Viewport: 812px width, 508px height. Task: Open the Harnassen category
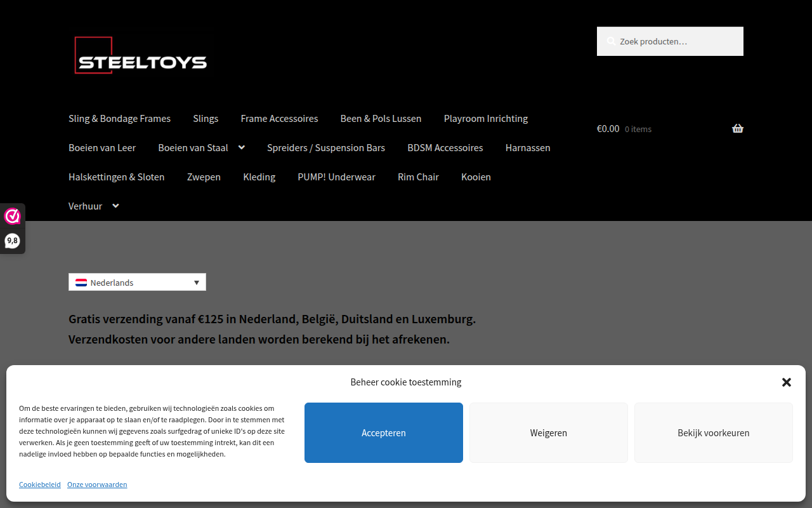coord(528,148)
